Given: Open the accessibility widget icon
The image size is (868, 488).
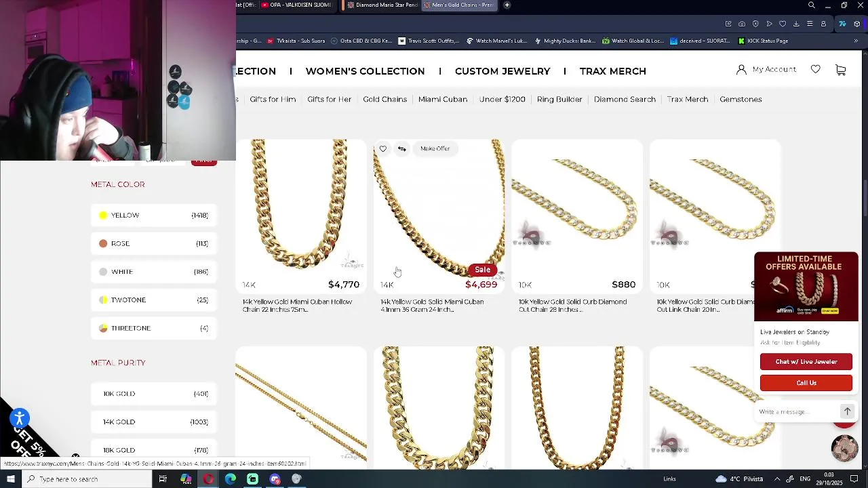Looking at the screenshot, I should coord(19,418).
